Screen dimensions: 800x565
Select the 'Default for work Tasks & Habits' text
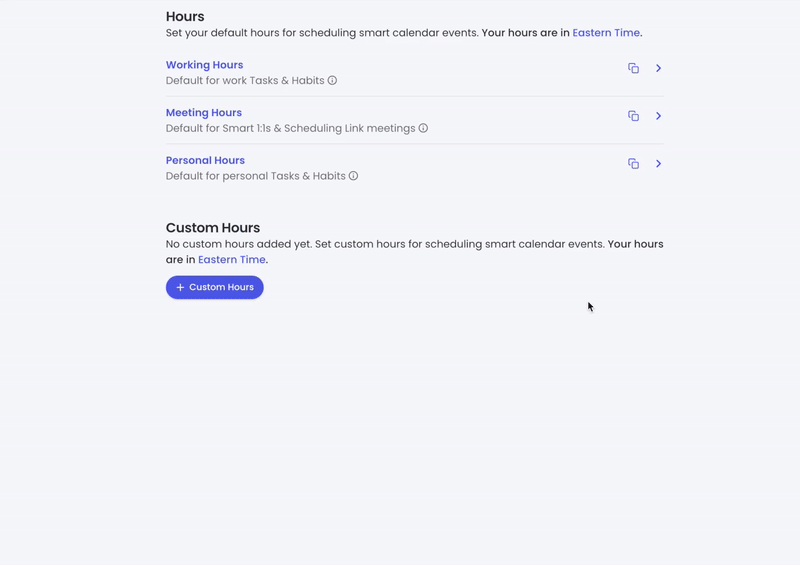pyautogui.click(x=245, y=81)
